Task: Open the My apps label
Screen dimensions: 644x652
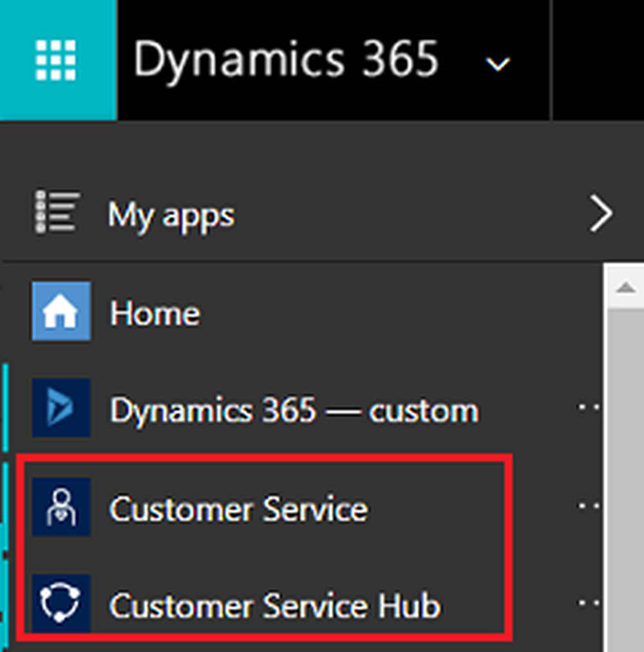Action: (171, 216)
